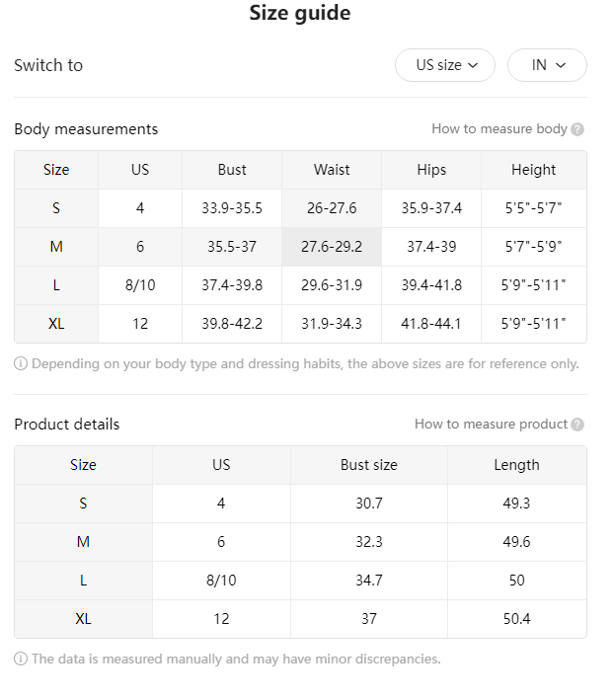
Task: Click the help icon beside How to measure body
Action: tap(577, 129)
